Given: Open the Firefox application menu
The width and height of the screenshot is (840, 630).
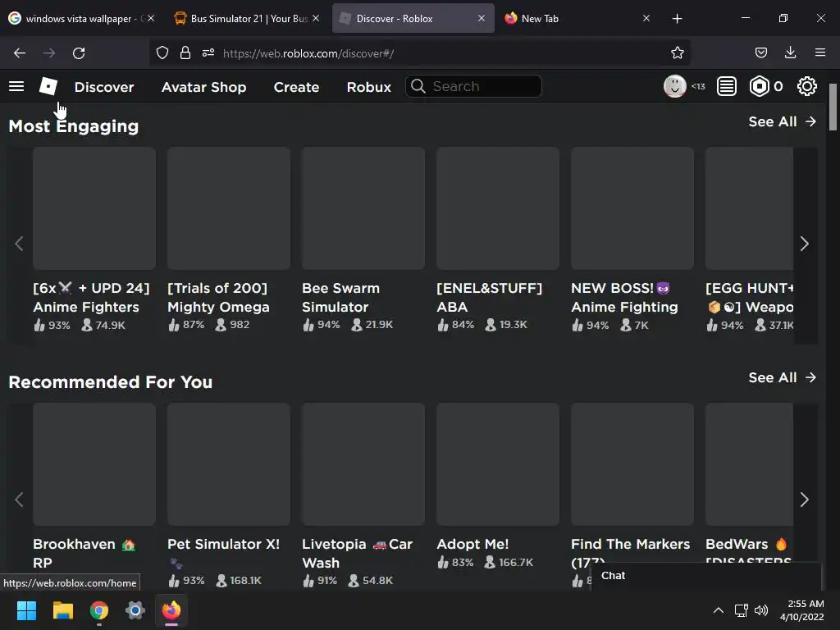Looking at the screenshot, I should tap(820, 52).
